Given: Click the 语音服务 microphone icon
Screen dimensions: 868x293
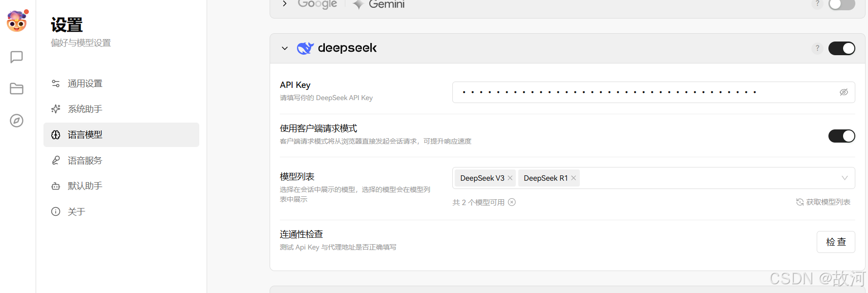Looking at the screenshot, I should pos(56,160).
